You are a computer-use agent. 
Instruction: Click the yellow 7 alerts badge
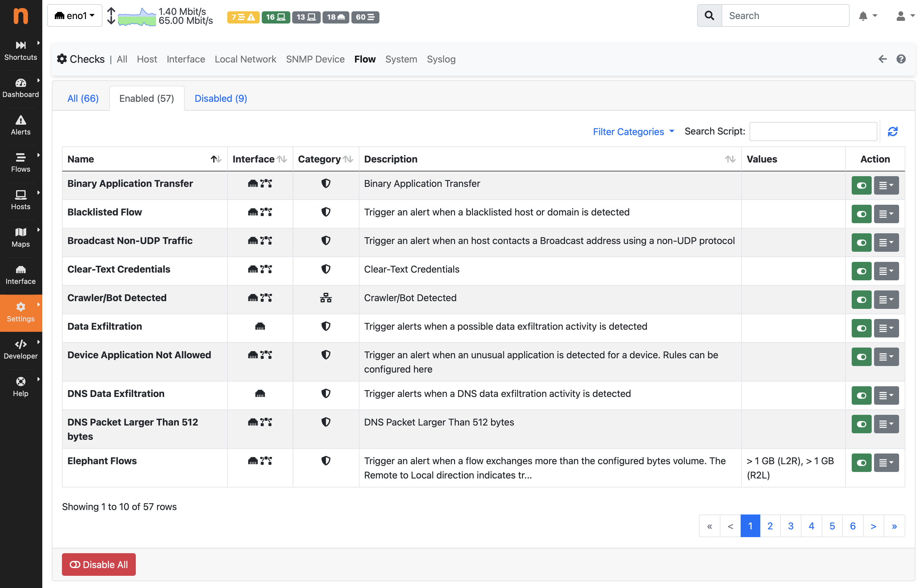click(x=243, y=17)
